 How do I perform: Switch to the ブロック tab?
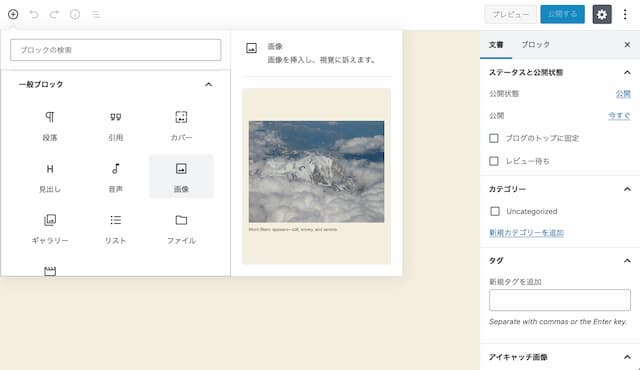(535, 44)
